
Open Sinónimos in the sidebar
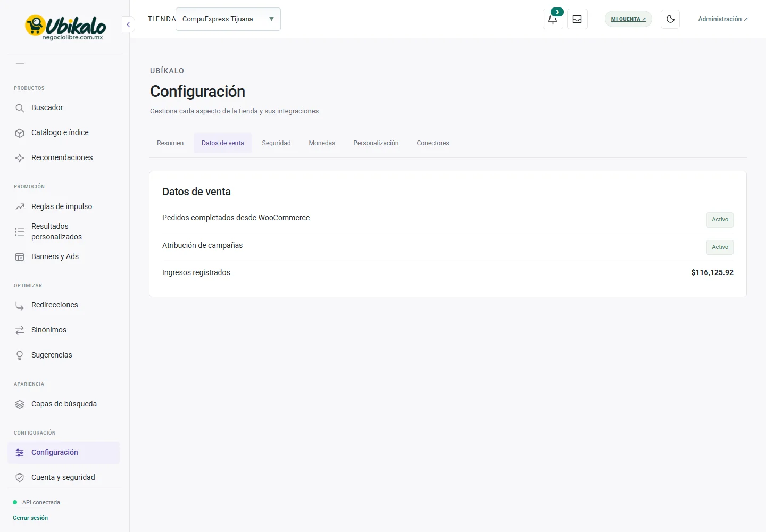tap(64, 330)
